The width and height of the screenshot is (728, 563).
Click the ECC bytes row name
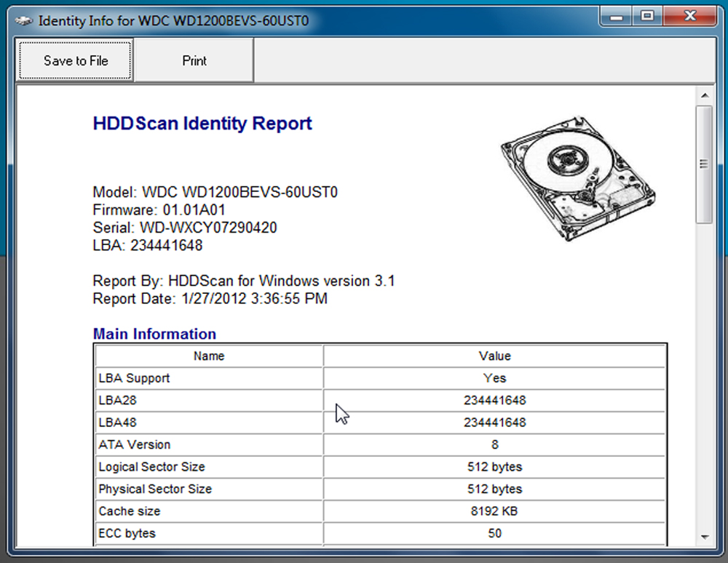(x=127, y=533)
